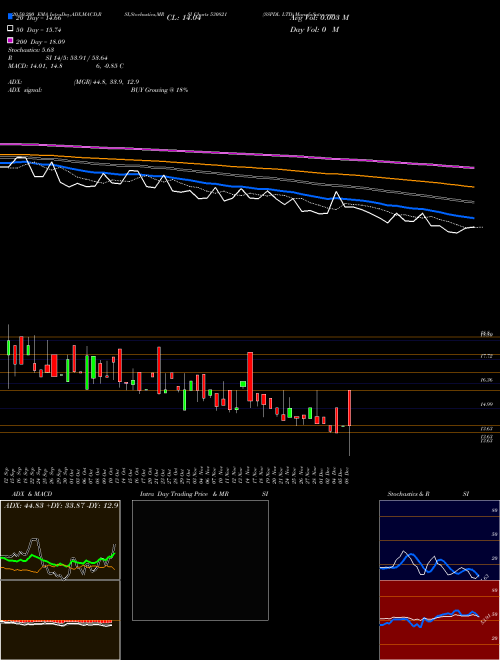Click the 'Day Vol: 0 M' readout
This screenshot has width=500, height=660.
pyautogui.click(x=314, y=29)
